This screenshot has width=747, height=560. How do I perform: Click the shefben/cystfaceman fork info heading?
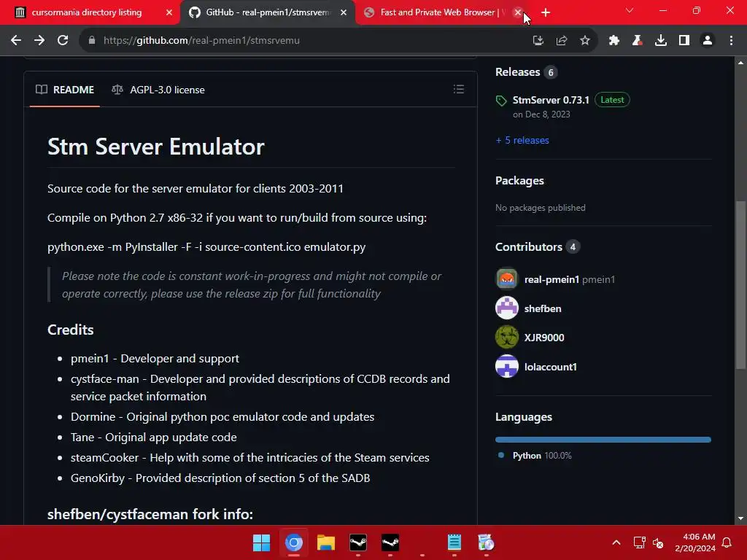(x=150, y=514)
